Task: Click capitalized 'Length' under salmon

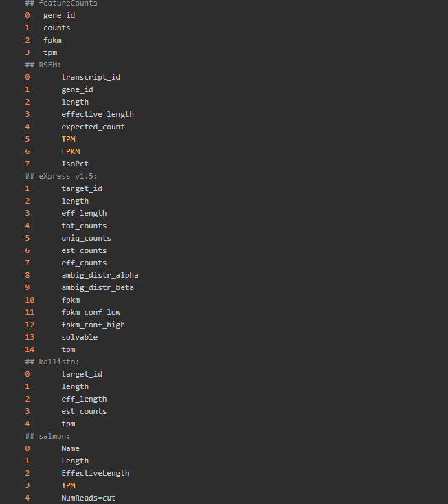Action: [75, 461]
